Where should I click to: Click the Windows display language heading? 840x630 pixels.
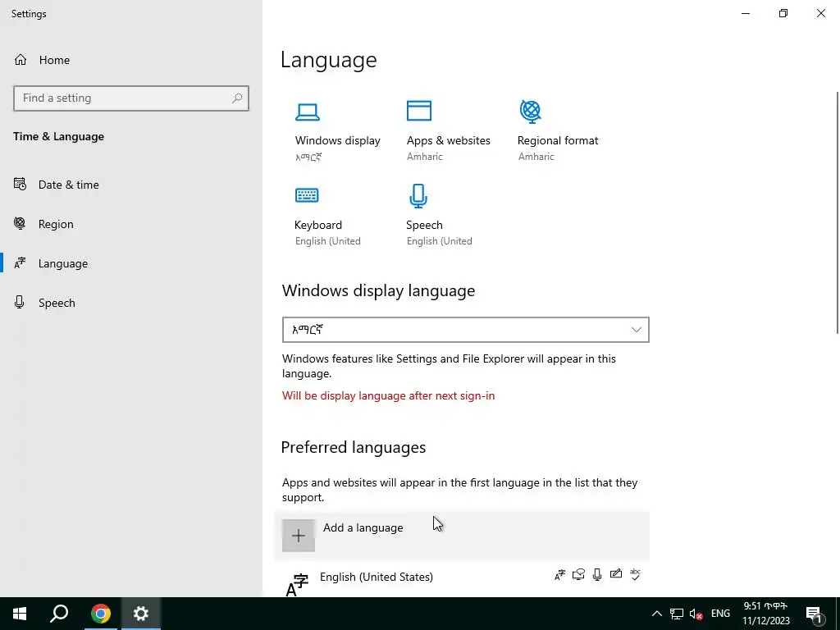point(378,290)
